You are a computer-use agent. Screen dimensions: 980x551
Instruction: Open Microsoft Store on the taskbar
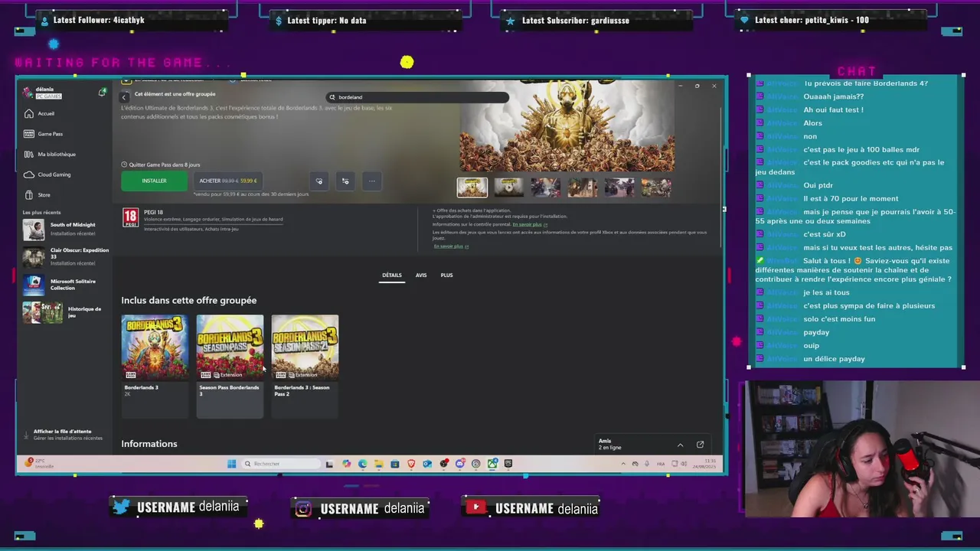click(395, 464)
